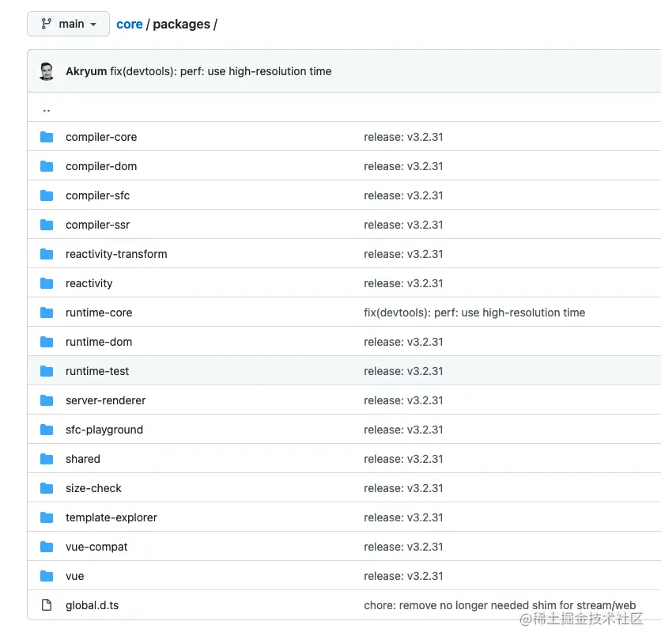
Task: Open the server-renderer folder
Action: [106, 400]
